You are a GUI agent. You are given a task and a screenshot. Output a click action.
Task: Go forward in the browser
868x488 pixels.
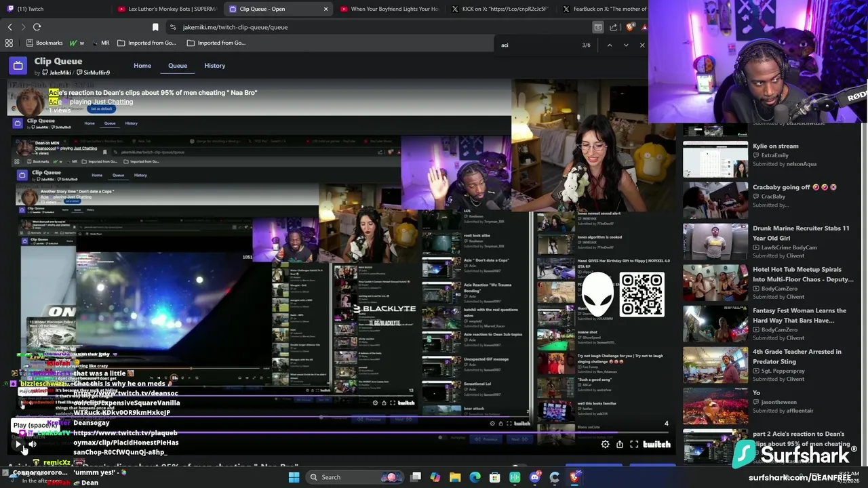tap(22, 27)
